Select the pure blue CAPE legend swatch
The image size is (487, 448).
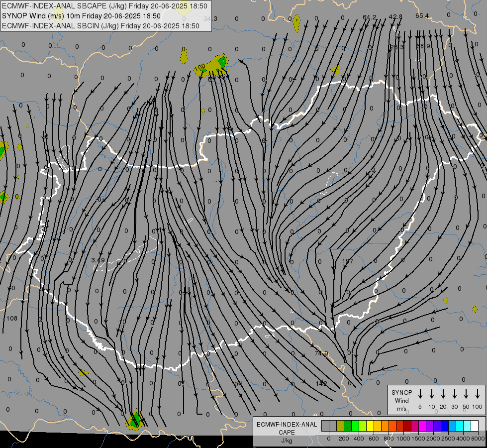(444, 426)
